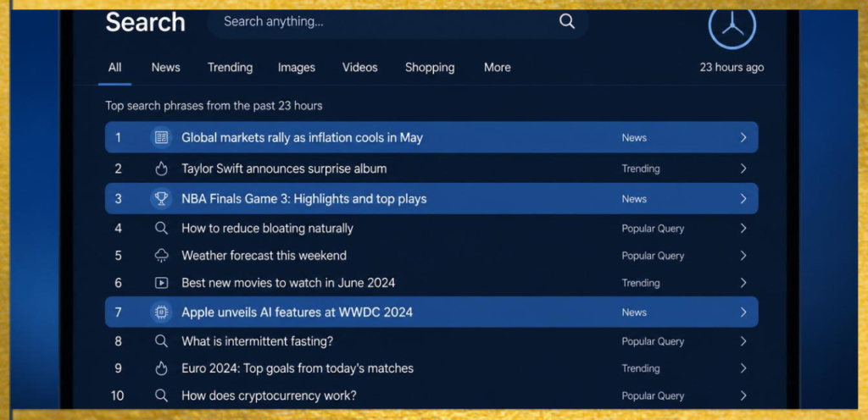This screenshot has height=420, width=868.
Task: Click search icon beside intermittent fasting query
Action: (161, 341)
